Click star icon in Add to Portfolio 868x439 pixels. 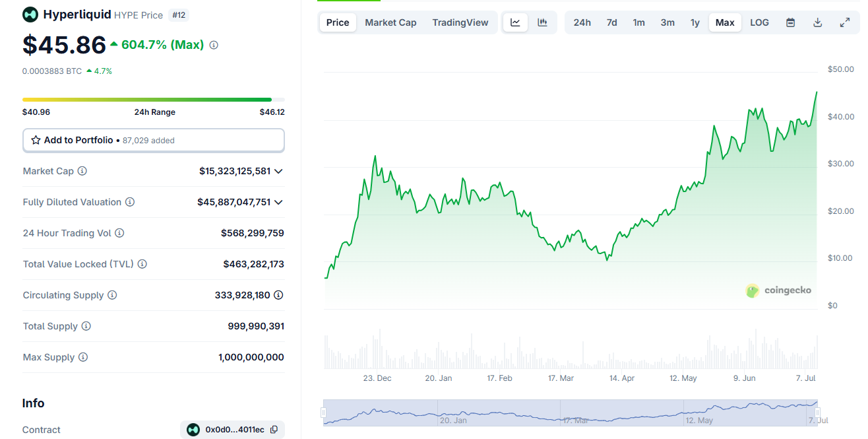coord(36,140)
